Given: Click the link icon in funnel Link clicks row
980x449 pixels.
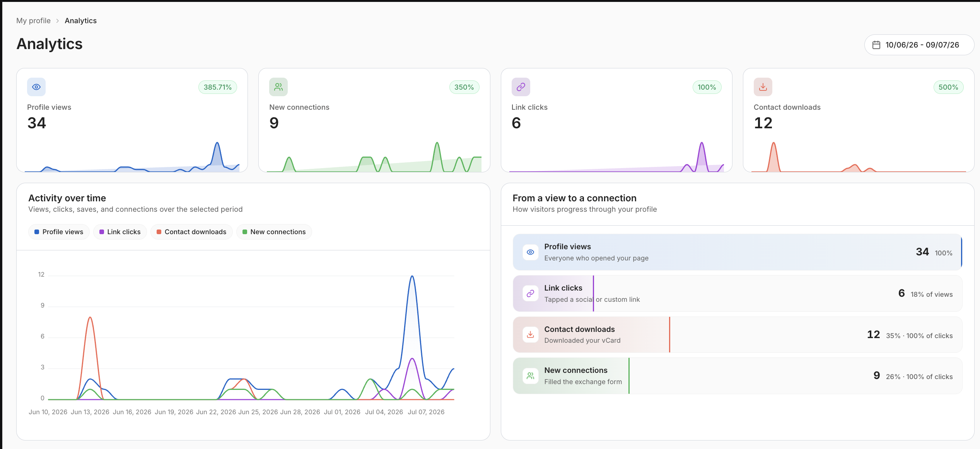Looking at the screenshot, I should [x=531, y=293].
